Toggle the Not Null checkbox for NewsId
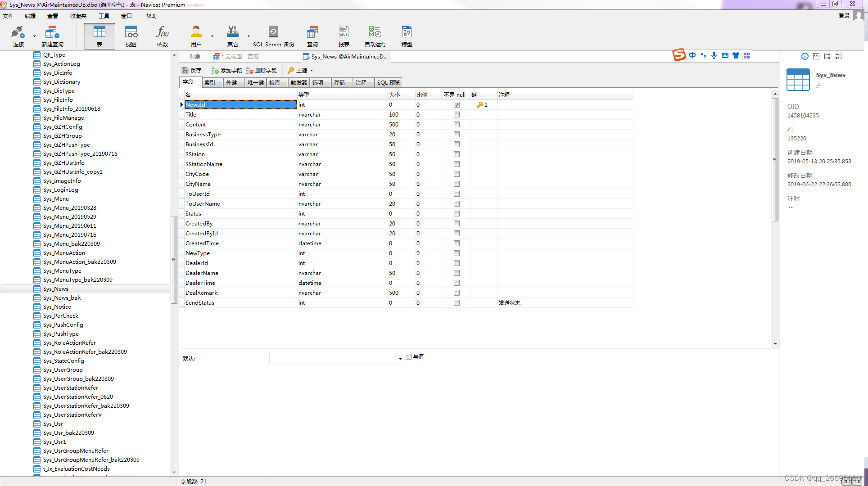The height and width of the screenshot is (486, 868). click(x=457, y=105)
